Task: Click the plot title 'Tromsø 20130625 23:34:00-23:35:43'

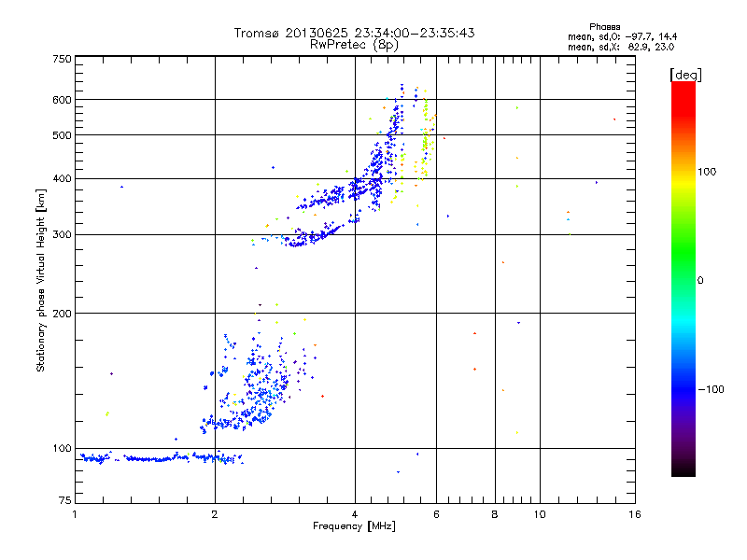Action: (x=354, y=33)
